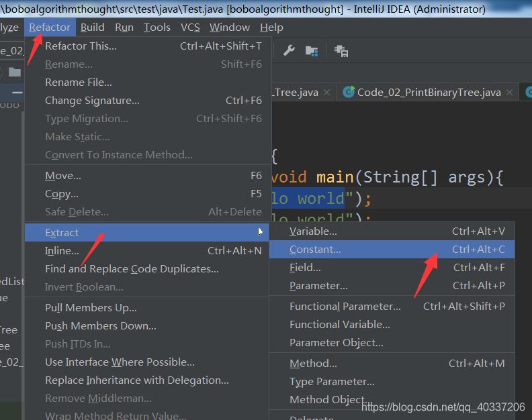The width and height of the screenshot is (532, 420).
Task: Choose Replace Inheritance with Delegation...
Action: tap(147, 380)
